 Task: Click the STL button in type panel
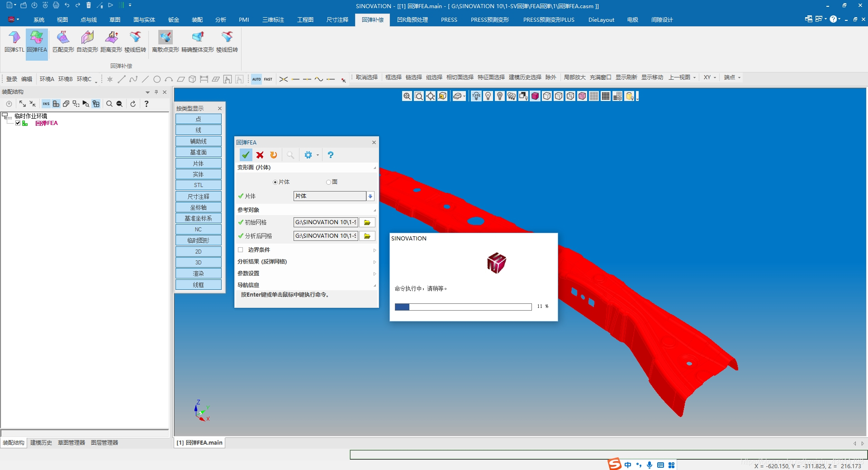click(x=199, y=185)
